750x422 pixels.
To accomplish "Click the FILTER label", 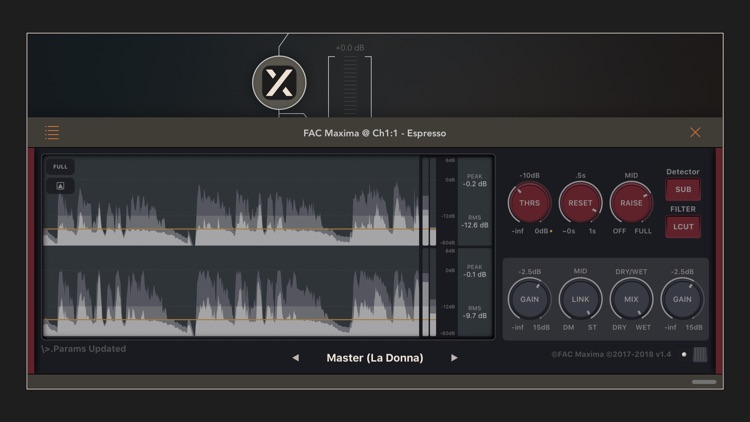I will click(x=683, y=209).
